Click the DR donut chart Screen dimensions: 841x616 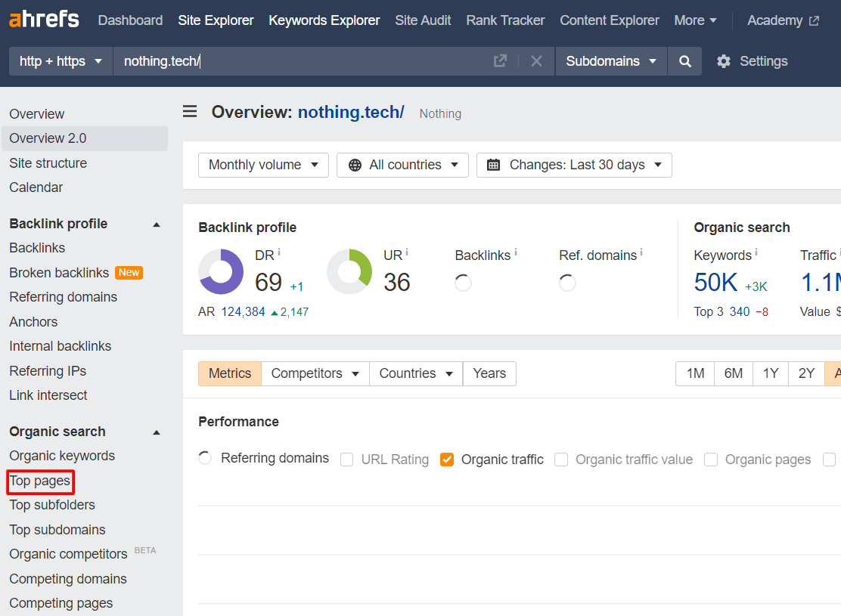pos(221,272)
